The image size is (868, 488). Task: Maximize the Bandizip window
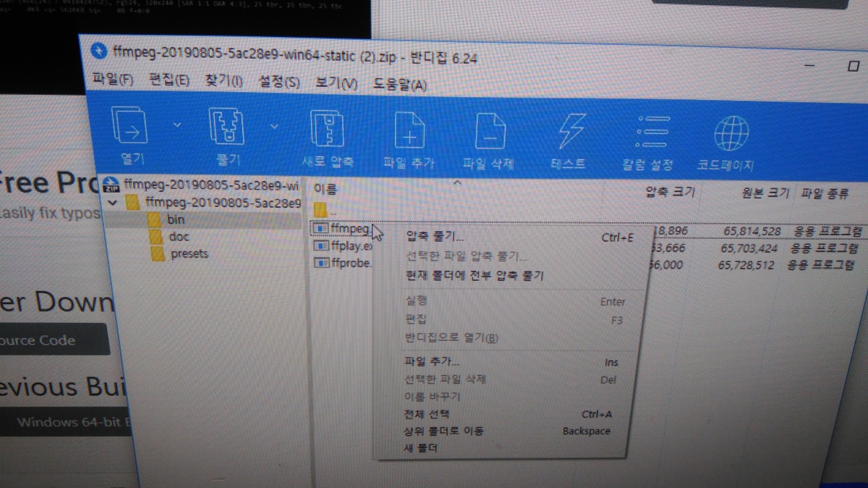pyautogui.click(x=852, y=66)
